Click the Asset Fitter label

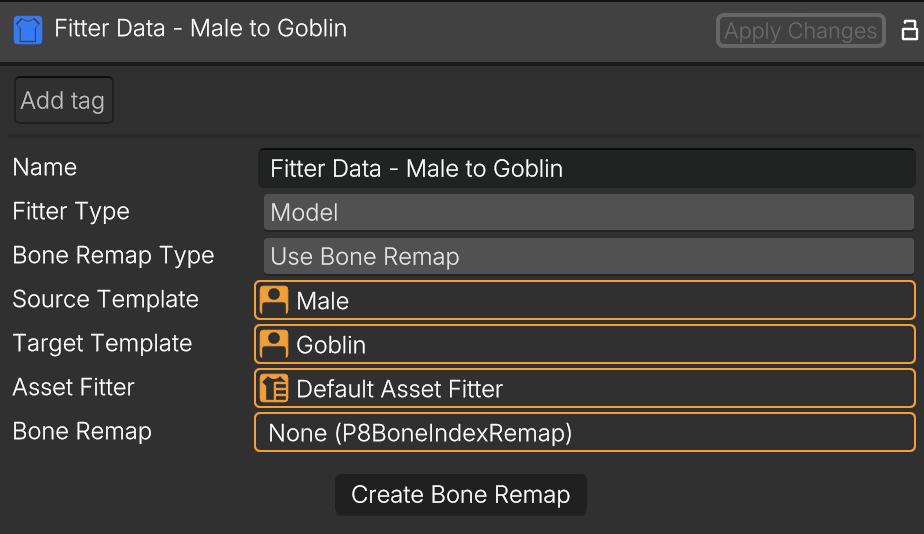tap(74, 387)
